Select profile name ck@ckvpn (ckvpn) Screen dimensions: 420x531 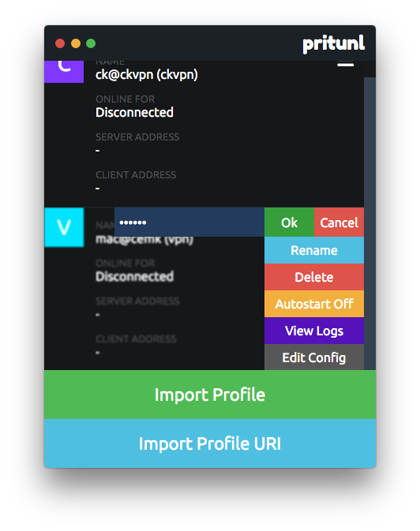coord(146,74)
